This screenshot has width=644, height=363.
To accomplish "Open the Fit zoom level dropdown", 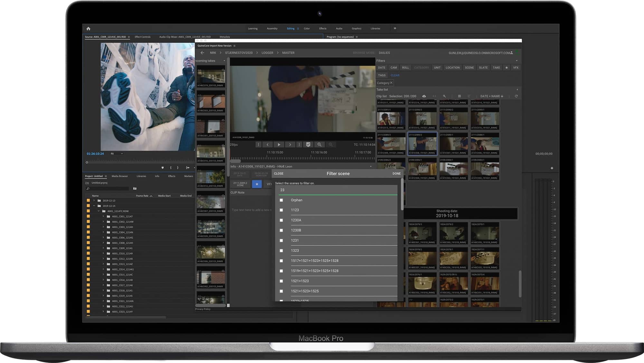I will (117, 154).
